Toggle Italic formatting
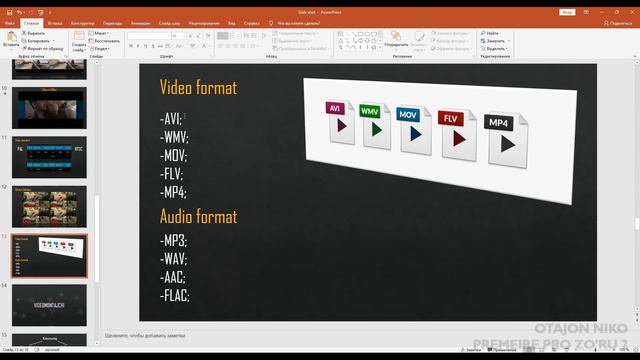Image resolution: width=640 pixels, height=360 pixels. tap(138, 47)
